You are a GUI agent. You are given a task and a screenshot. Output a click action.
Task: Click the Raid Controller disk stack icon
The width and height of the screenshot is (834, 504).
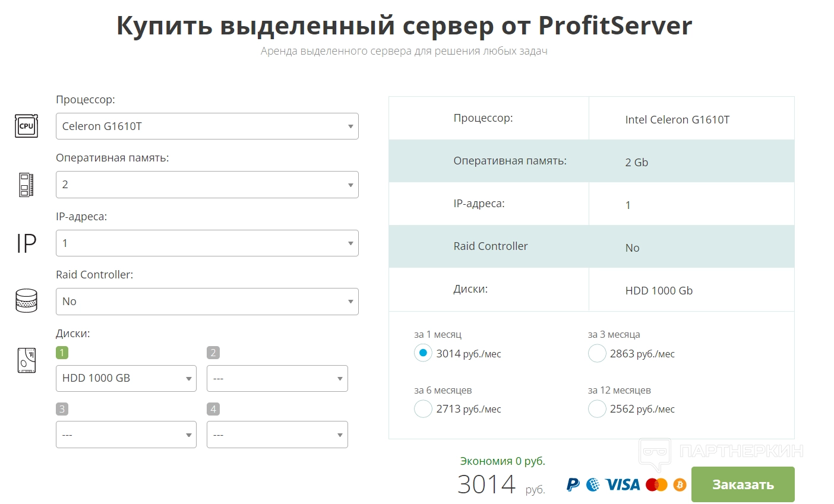coord(26,301)
